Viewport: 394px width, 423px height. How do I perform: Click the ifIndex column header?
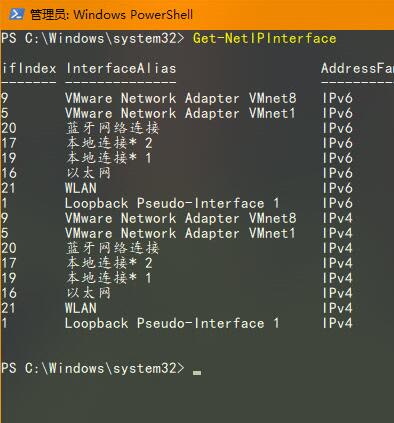pyautogui.click(x=29, y=68)
